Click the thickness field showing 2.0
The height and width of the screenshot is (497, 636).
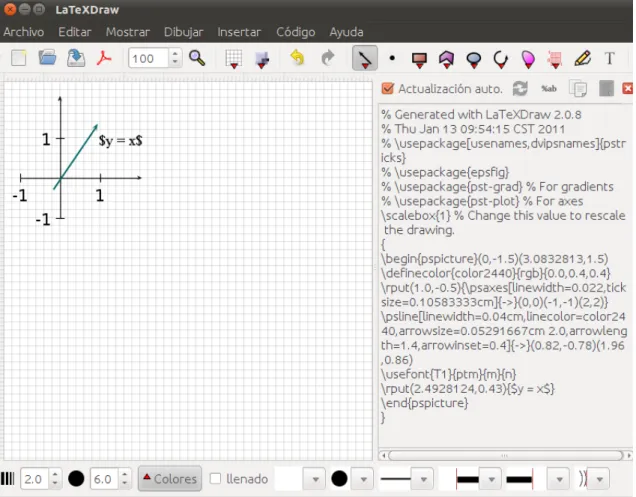[x=34, y=479]
